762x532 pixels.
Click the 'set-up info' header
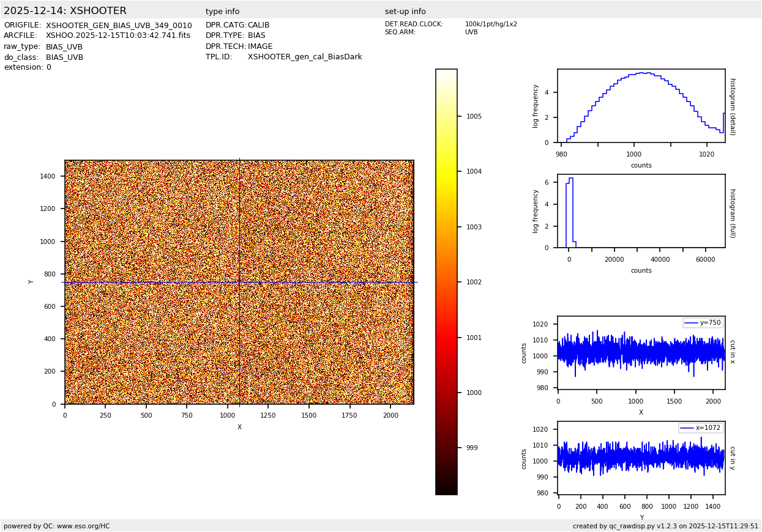point(405,12)
